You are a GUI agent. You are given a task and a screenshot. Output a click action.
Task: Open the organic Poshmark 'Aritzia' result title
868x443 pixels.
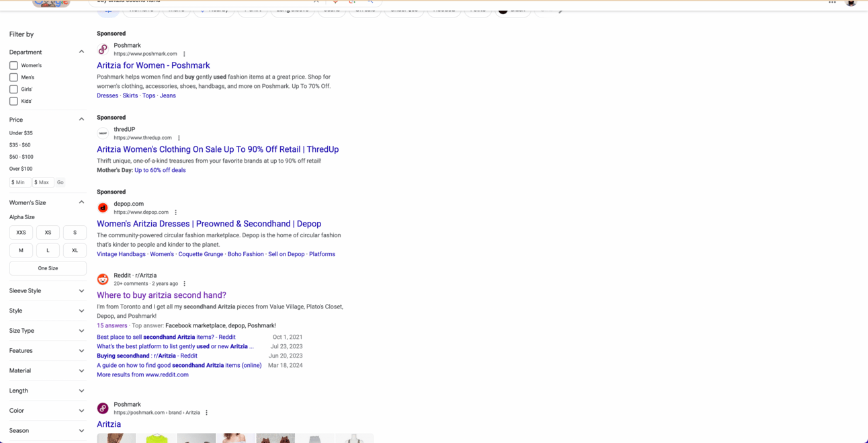(x=109, y=424)
